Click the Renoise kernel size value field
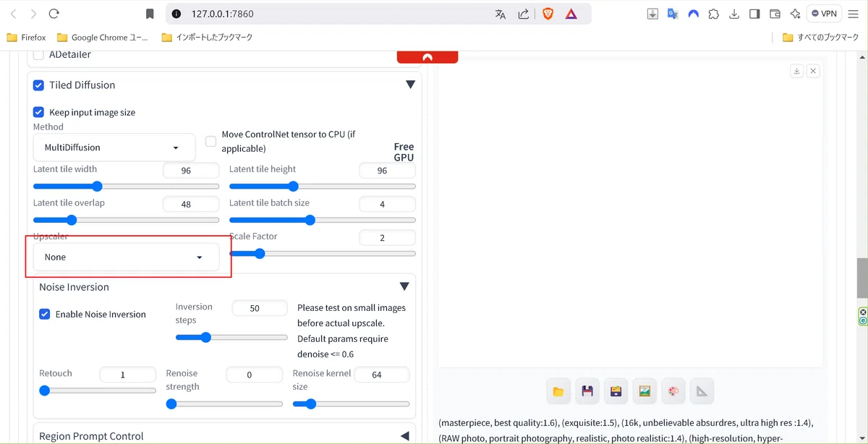This screenshot has width=868, height=444. pos(381,375)
